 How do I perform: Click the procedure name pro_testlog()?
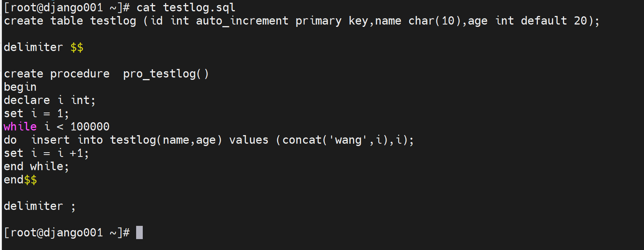(x=166, y=74)
